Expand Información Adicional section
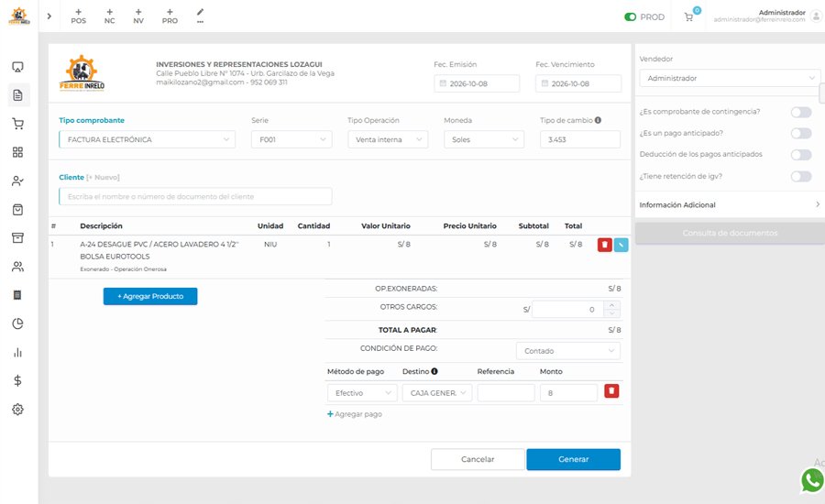Screen dimensions: 825x504 [x=730, y=204]
